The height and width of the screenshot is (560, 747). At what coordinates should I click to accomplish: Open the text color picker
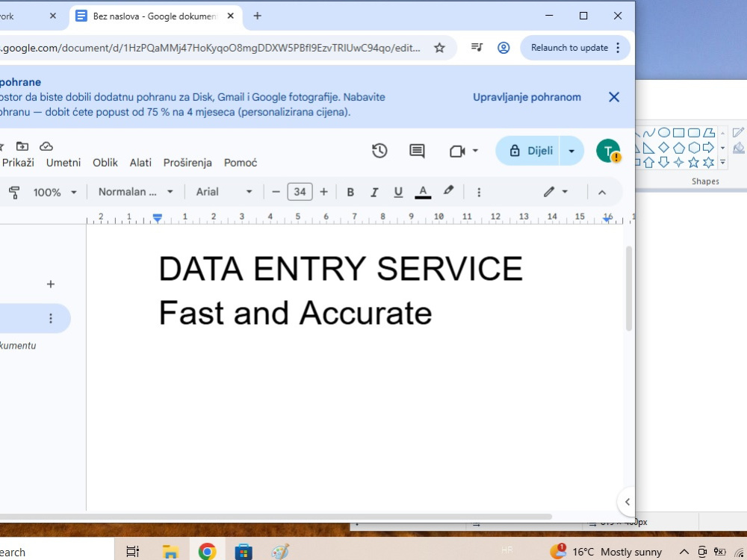pyautogui.click(x=423, y=192)
